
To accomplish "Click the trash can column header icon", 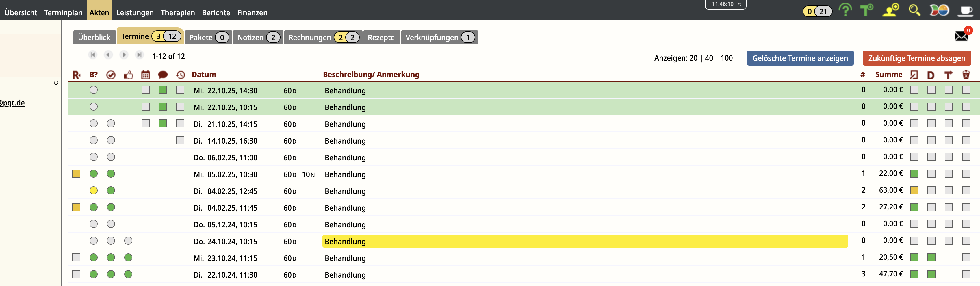I will (966, 75).
